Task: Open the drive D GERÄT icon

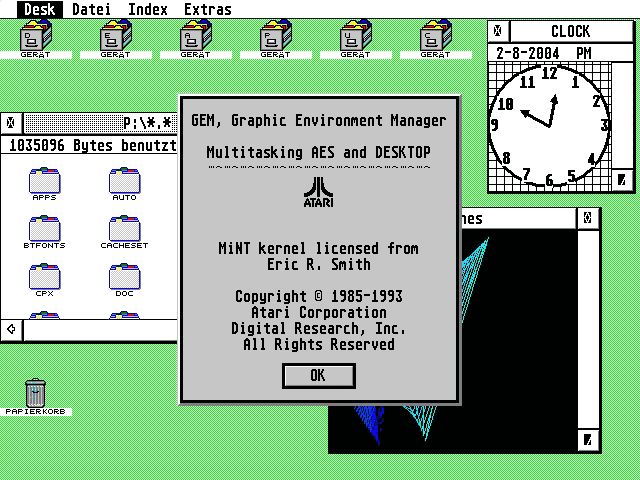Action: pyautogui.click(x=36, y=38)
